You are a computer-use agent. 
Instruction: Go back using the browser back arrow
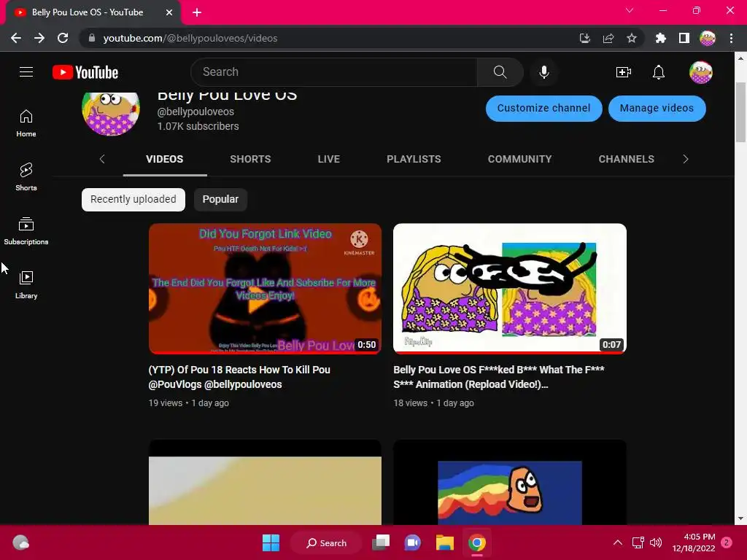coord(16,38)
